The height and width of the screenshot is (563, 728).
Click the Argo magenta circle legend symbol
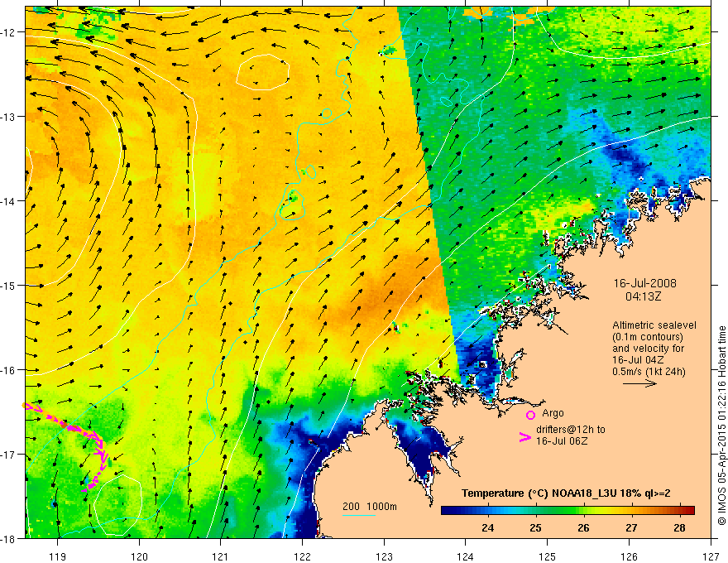530,415
